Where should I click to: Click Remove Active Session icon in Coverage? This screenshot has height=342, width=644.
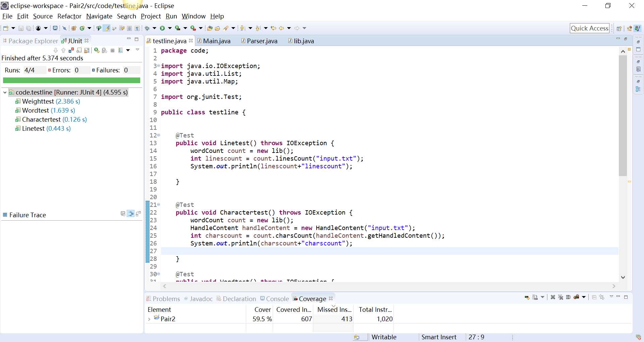point(553,297)
